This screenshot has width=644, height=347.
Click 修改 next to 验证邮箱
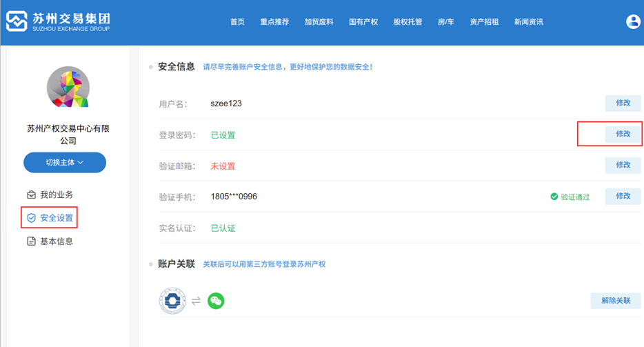(x=623, y=166)
